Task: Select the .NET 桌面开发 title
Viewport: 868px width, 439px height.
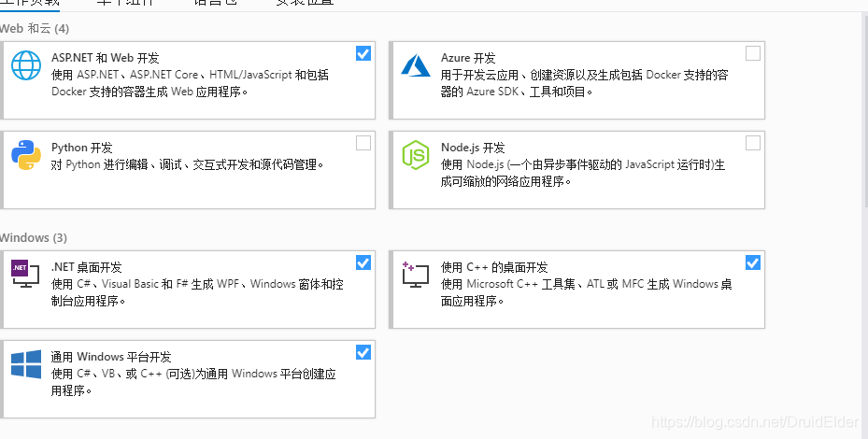Action: point(86,267)
